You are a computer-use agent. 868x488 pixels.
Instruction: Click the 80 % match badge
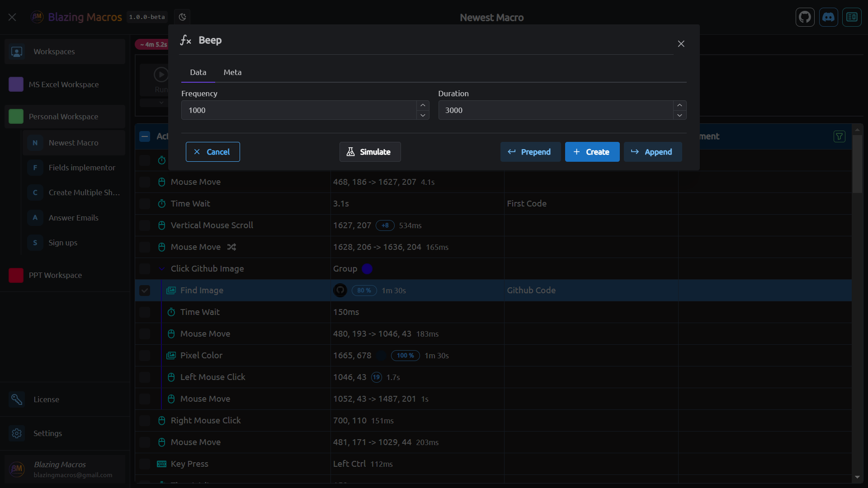tap(364, 291)
